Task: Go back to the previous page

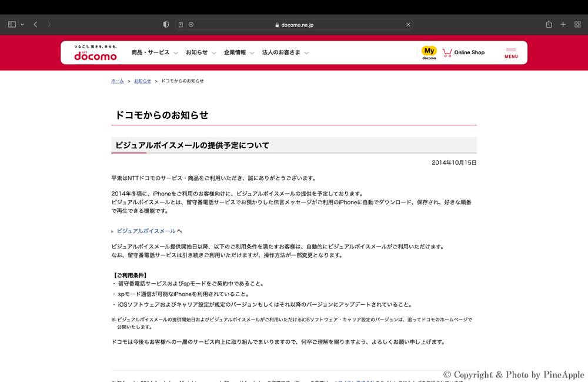Action: click(x=36, y=25)
